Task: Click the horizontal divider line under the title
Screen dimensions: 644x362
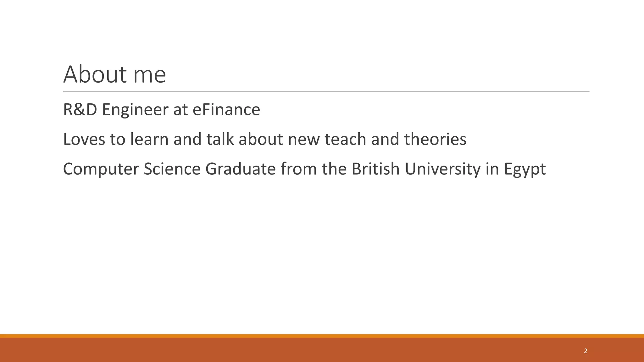Action: pos(326,92)
